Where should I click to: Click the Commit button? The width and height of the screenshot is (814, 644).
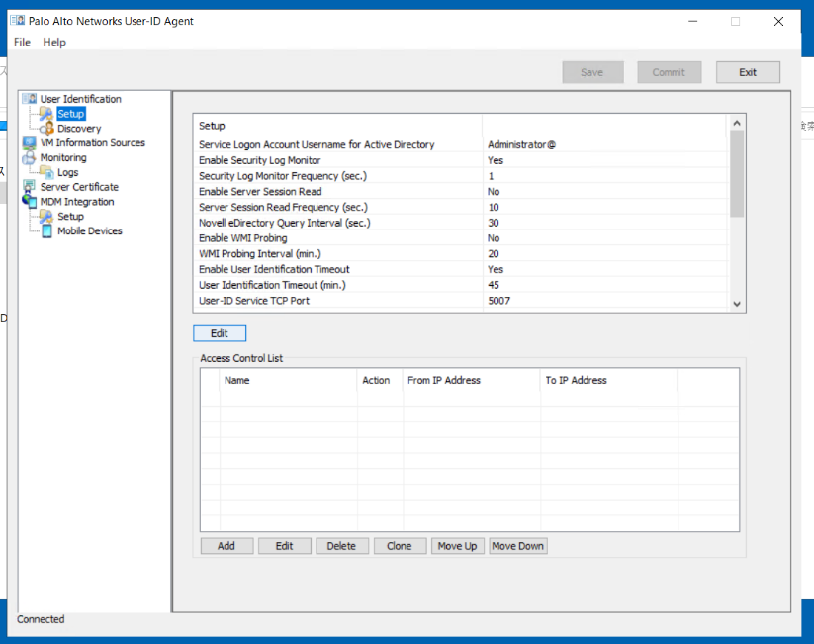669,72
